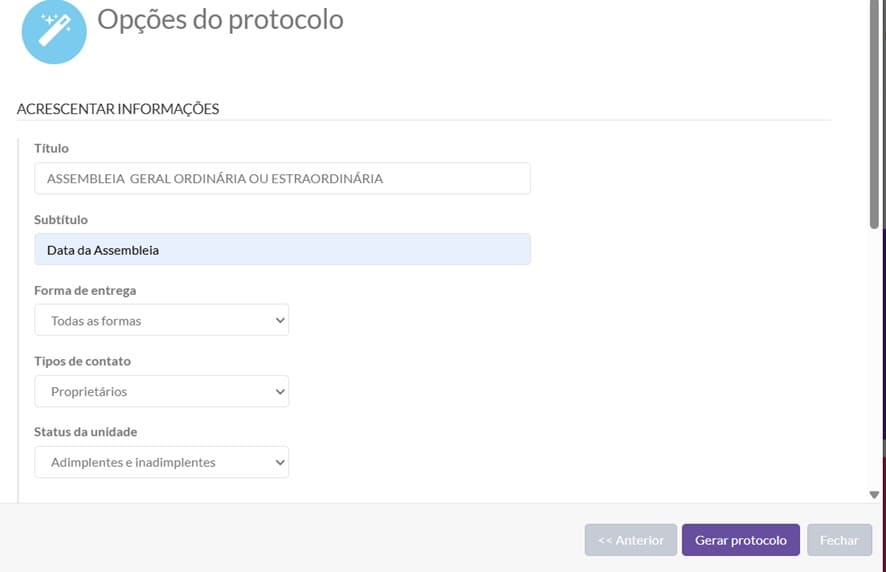This screenshot has height=572, width=886.
Task: Click the chevron arrow beside Proprietários
Action: [x=279, y=392]
